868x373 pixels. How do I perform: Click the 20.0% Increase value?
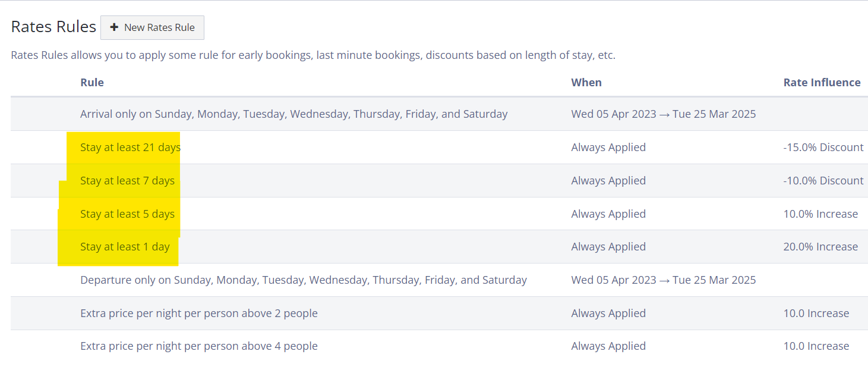820,247
